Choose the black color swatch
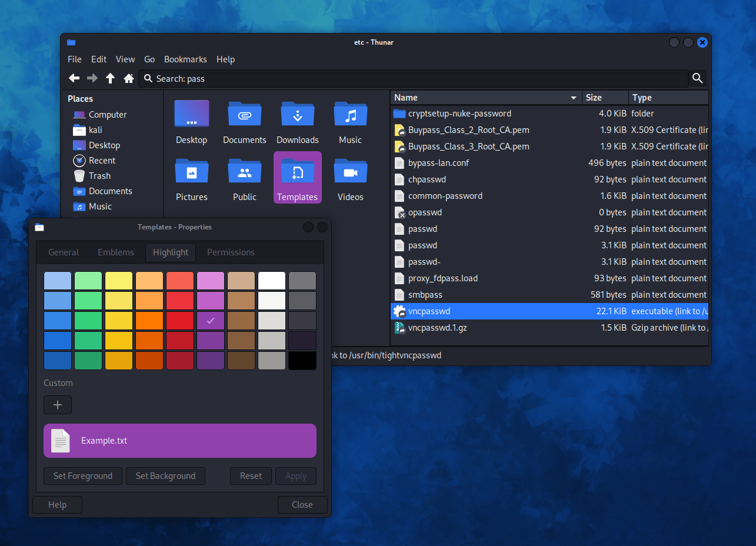The width and height of the screenshot is (756, 546). tap(302, 361)
